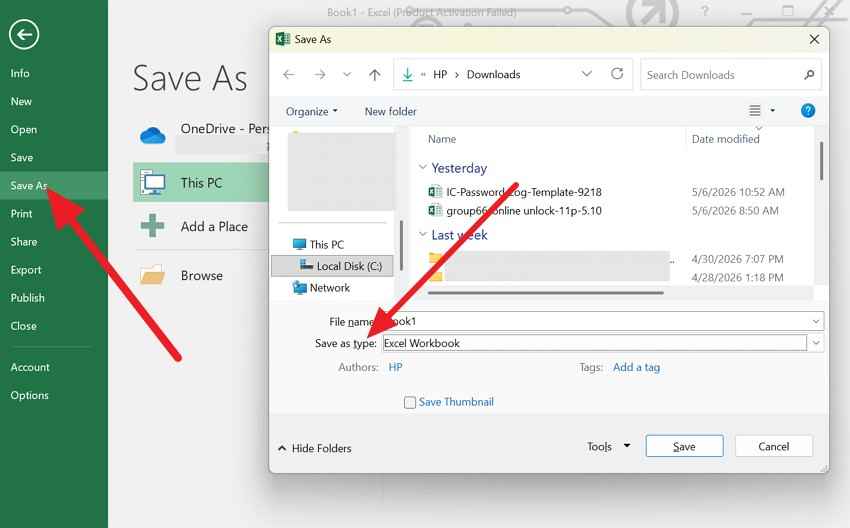
Task: Click the change view icon
Action: 755,111
